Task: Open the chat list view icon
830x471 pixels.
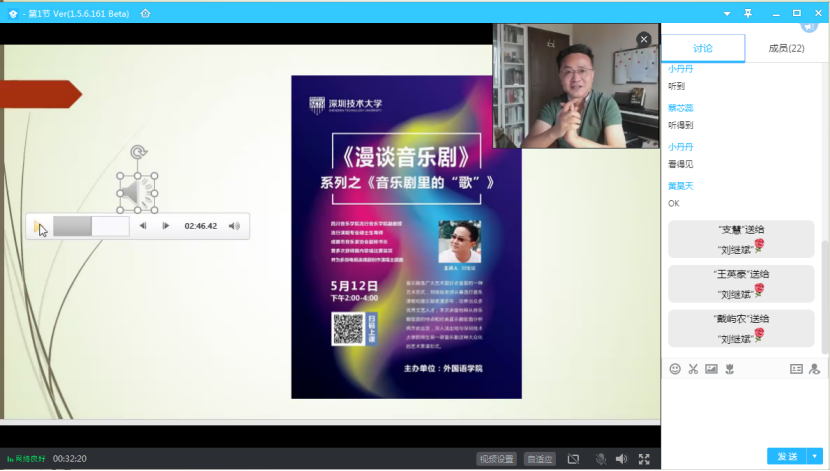Action: [x=796, y=369]
